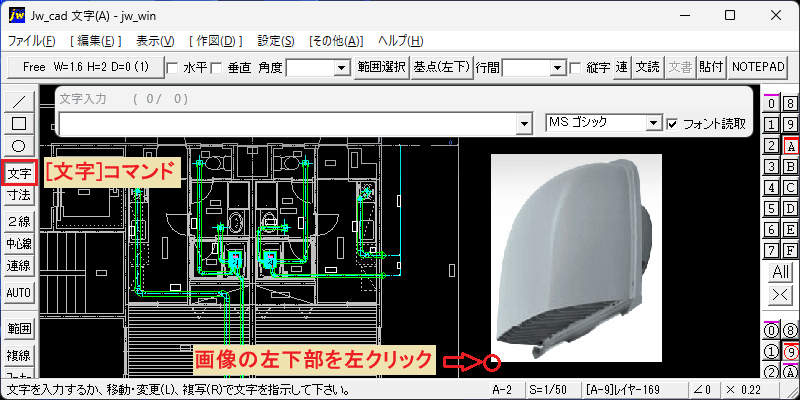800x400 pixels.
Task: Activate the 文字 text command button
Action: click(19, 173)
